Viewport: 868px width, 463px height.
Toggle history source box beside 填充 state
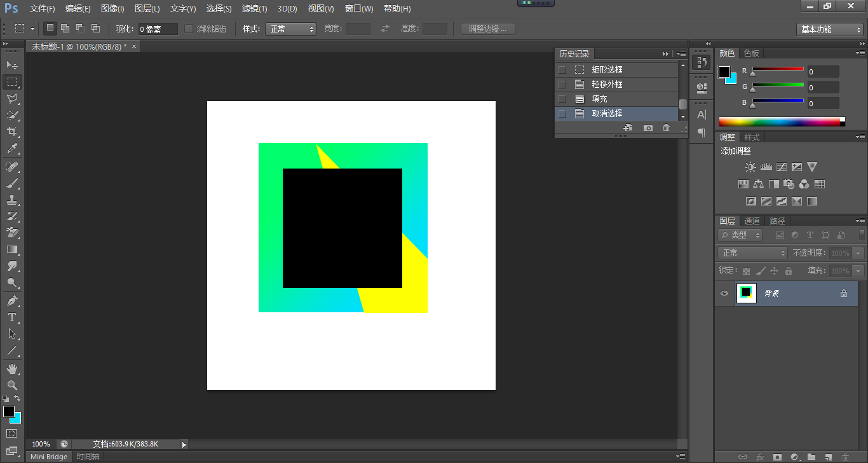562,99
